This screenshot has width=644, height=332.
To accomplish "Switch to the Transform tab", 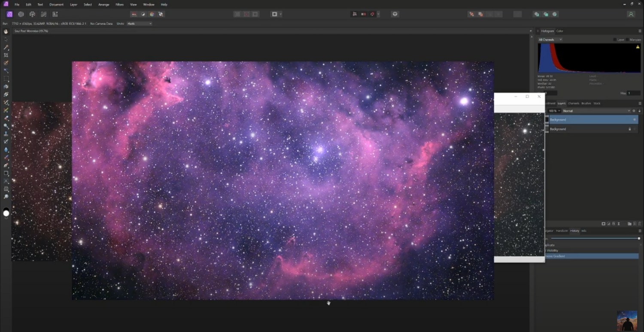I will (562, 231).
